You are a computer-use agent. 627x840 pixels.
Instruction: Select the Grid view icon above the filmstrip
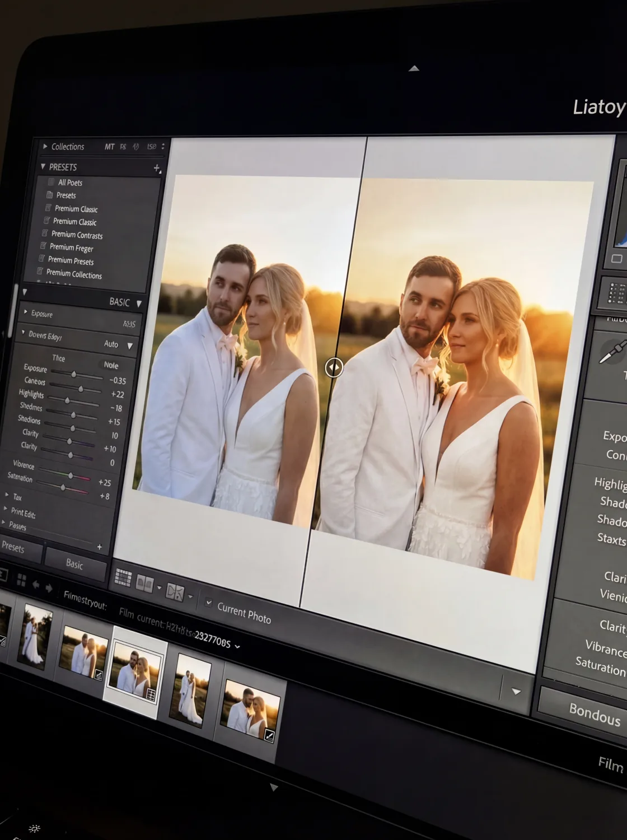(x=123, y=577)
